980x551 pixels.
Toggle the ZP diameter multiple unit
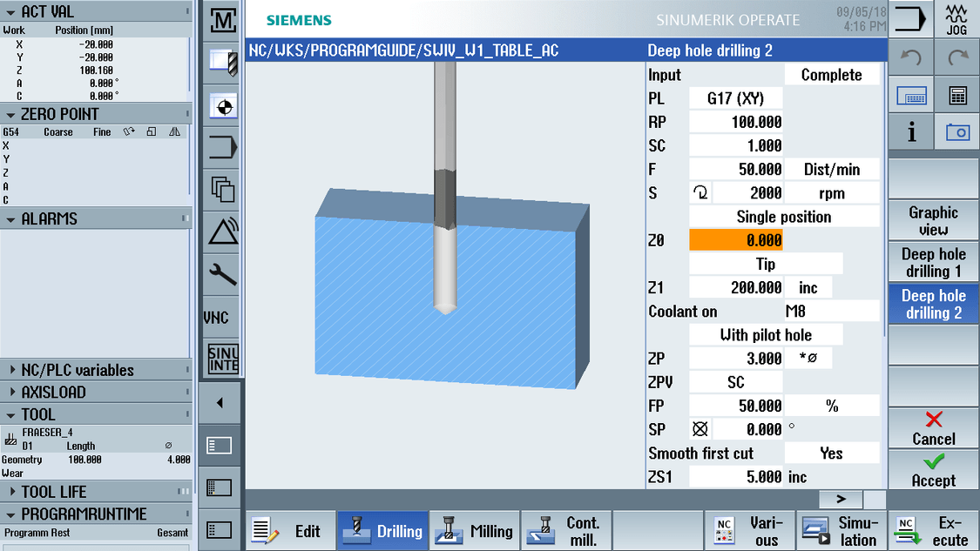tap(808, 359)
